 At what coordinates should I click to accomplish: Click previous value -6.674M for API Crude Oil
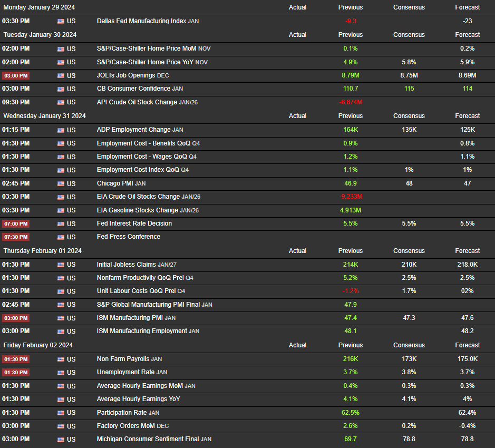tap(351, 102)
